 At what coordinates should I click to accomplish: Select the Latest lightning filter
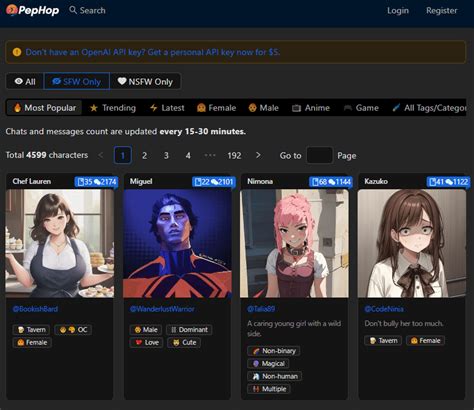[167, 108]
